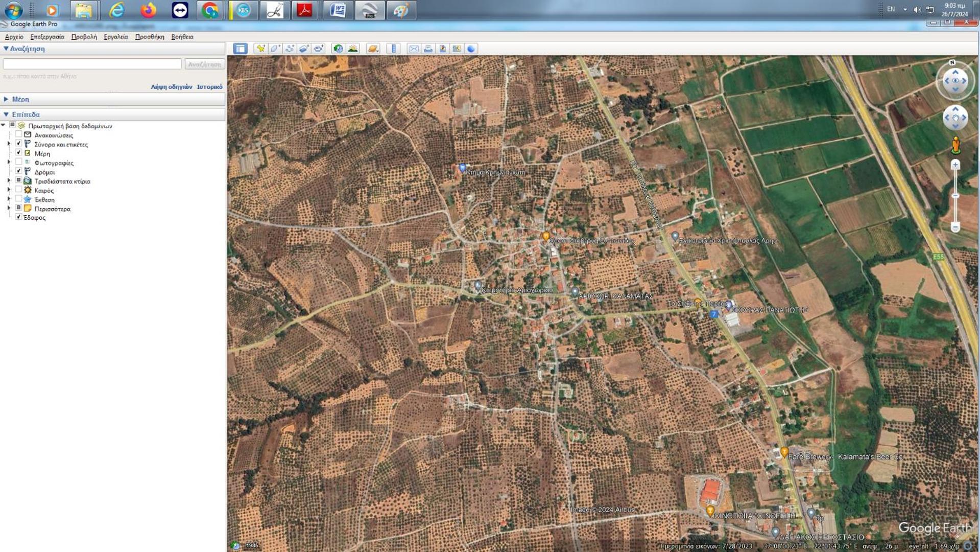Viewport: 980px width, 552px height.
Task: Enable the Έκθεση layer checkbox
Action: (18, 199)
